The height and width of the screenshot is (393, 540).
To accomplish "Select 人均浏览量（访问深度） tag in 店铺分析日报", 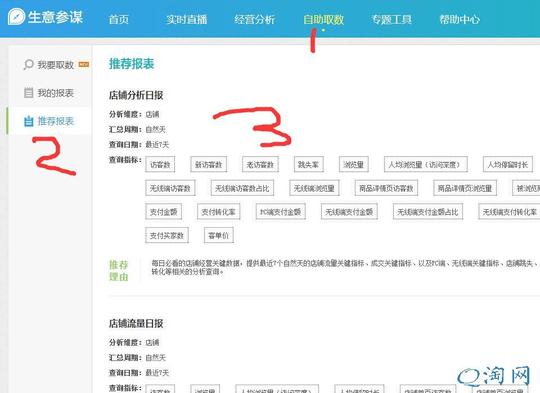I will point(426,165).
